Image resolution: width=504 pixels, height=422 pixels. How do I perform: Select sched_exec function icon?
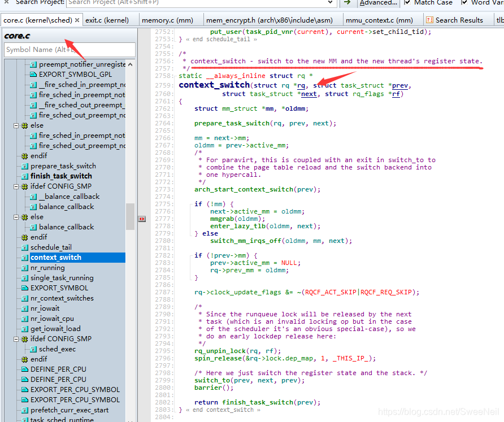pyautogui.click(x=33, y=349)
